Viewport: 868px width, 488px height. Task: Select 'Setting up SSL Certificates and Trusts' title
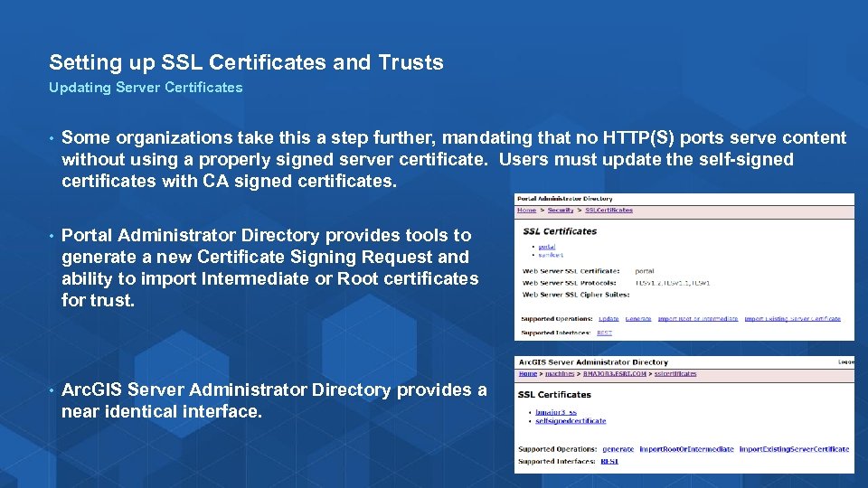pos(246,62)
